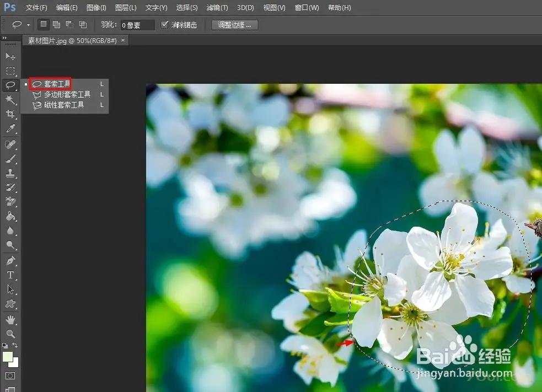Open the foreground color picker
542x392 pixels.
click(x=7, y=357)
